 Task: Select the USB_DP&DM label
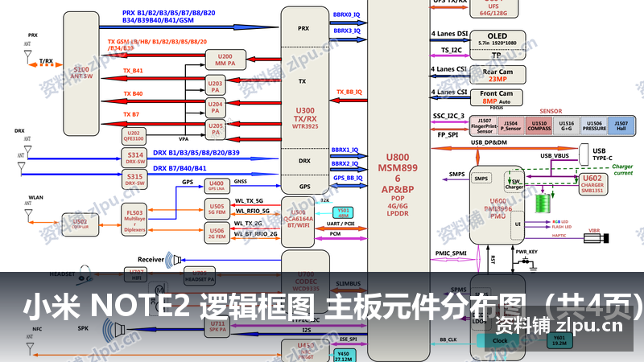[x=489, y=142]
